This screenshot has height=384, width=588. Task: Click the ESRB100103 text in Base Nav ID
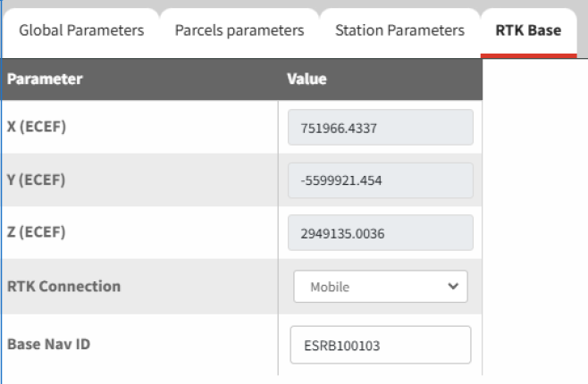(340, 346)
